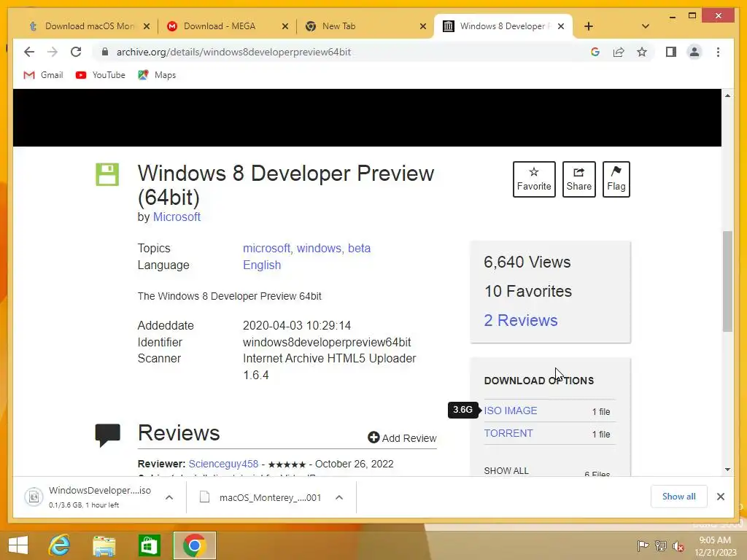Open the English language link
This screenshot has height=560, width=747.
[262, 265]
